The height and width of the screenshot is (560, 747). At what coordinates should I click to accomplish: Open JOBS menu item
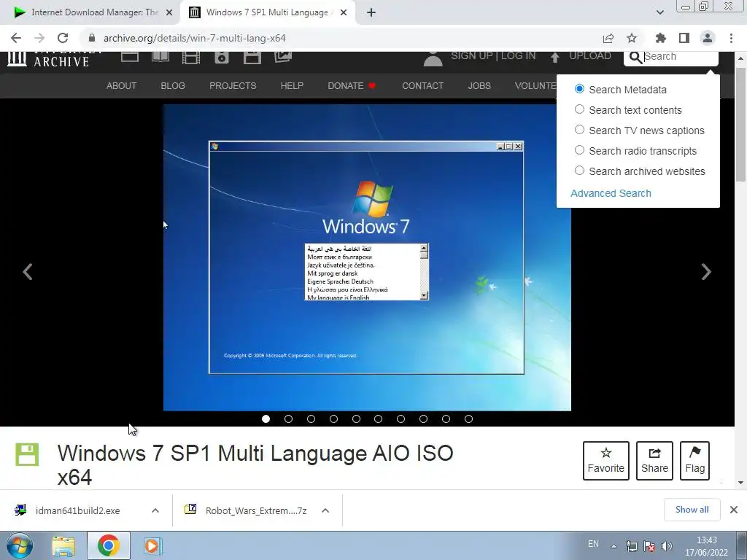(x=479, y=86)
